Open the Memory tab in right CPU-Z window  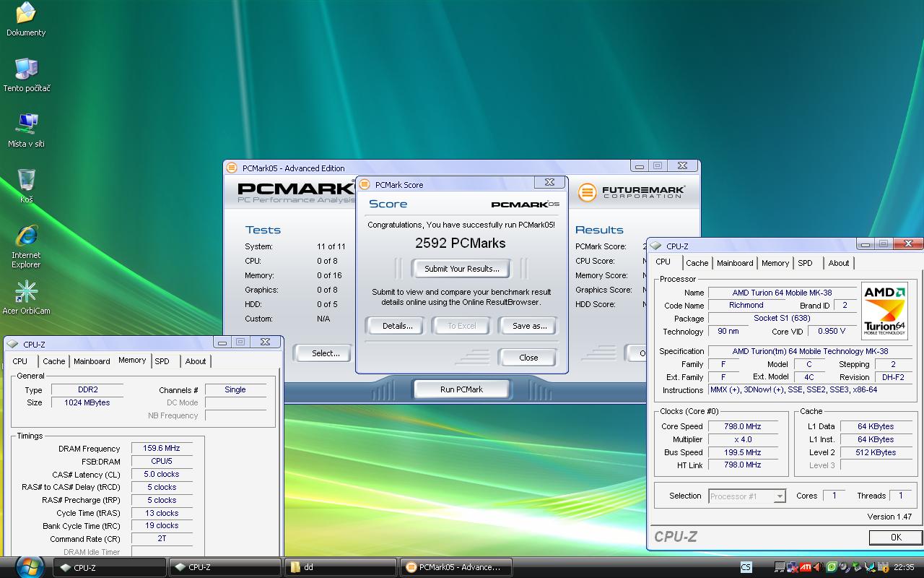click(x=775, y=263)
